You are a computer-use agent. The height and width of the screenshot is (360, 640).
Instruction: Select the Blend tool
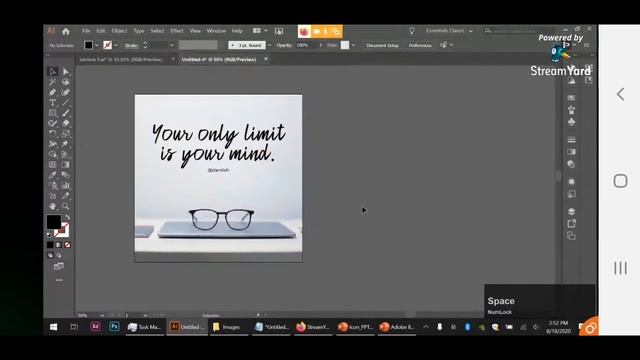click(65, 175)
